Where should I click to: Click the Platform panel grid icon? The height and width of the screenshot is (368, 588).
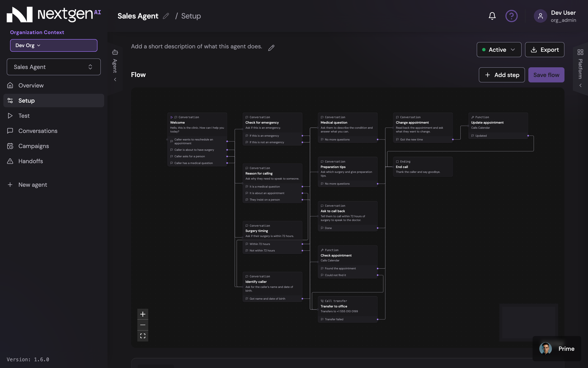tap(580, 52)
